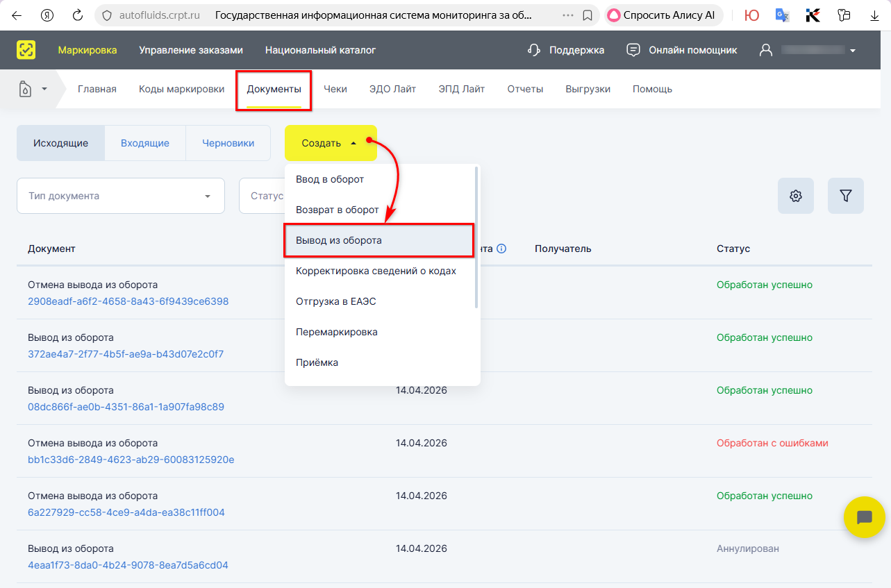Switch to the Входящие tab
Viewport: 891px width, 588px height.
(145, 143)
